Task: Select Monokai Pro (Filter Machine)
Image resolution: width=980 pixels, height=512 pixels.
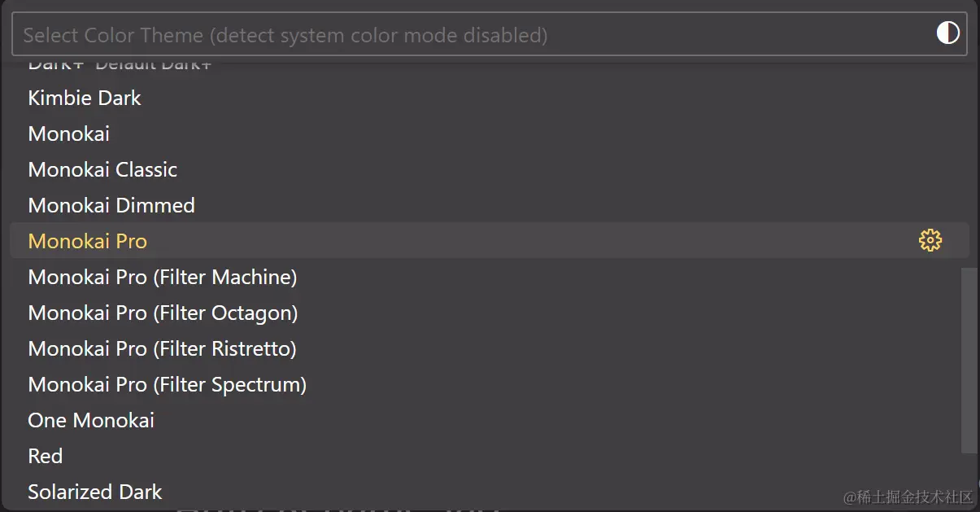Action: (x=490, y=277)
